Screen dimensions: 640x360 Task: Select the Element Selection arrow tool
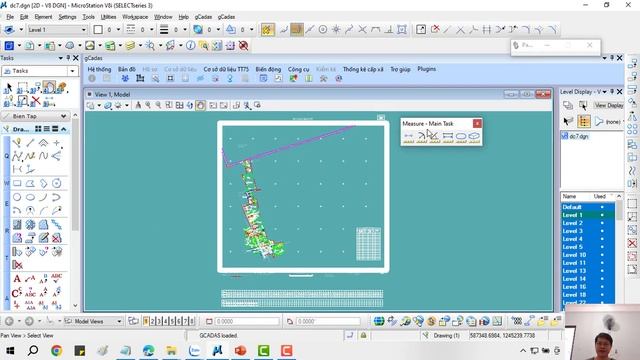[x=8, y=88]
